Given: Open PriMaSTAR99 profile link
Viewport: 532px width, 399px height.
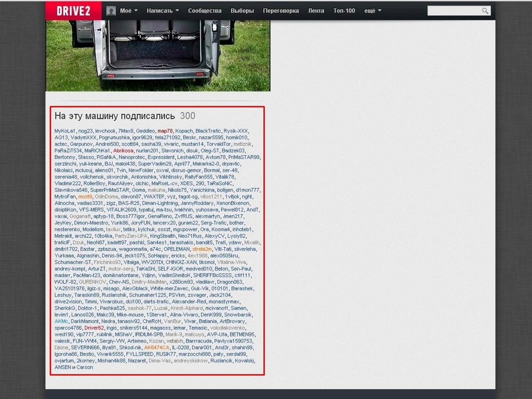Looking at the screenshot, I should point(244,157).
